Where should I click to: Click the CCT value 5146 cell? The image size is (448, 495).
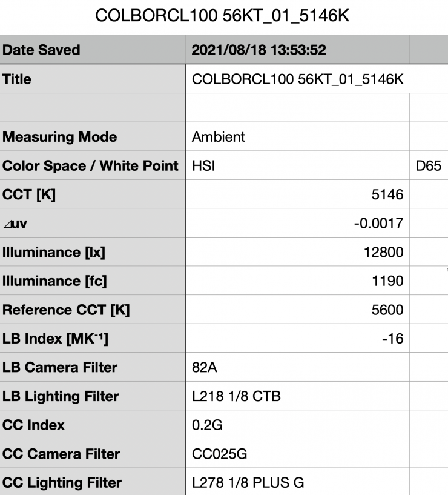coord(297,195)
